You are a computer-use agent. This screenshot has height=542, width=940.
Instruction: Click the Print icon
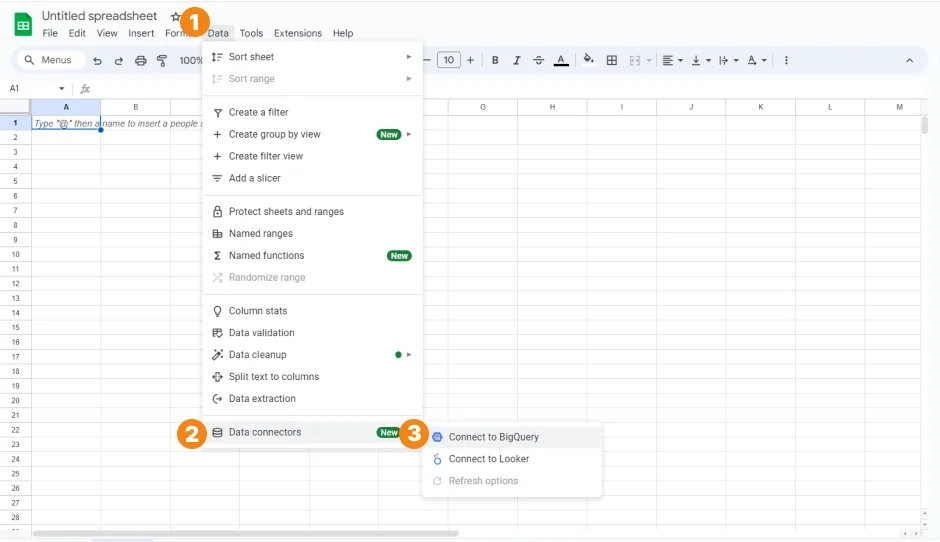click(x=140, y=61)
